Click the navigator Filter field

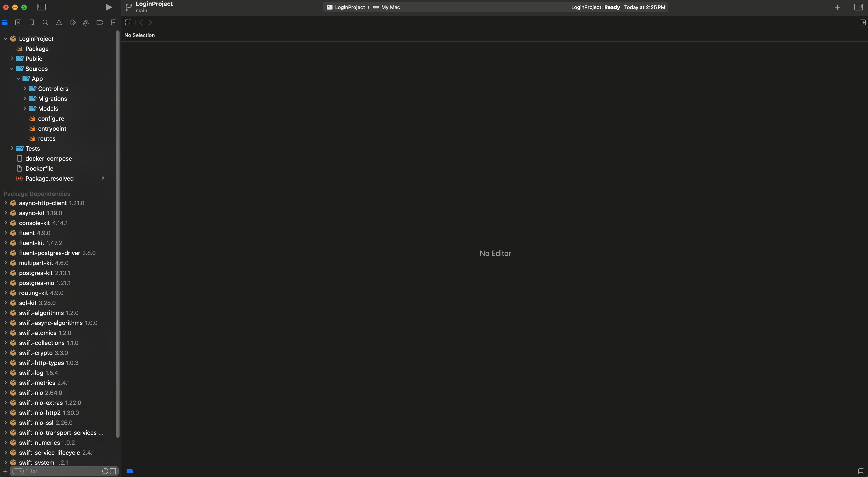click(x=61, y=471)
